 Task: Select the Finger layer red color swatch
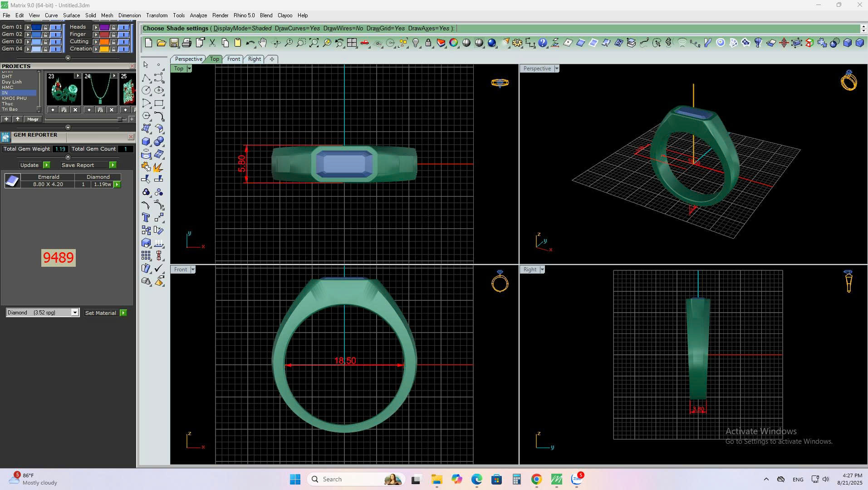click(x=104, y=34)
